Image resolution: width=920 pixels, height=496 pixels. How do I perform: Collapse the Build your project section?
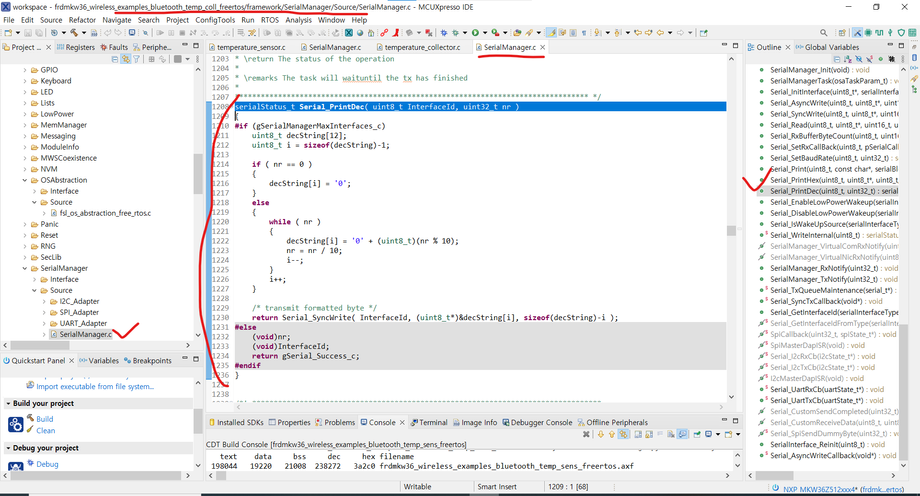point(8,403)
